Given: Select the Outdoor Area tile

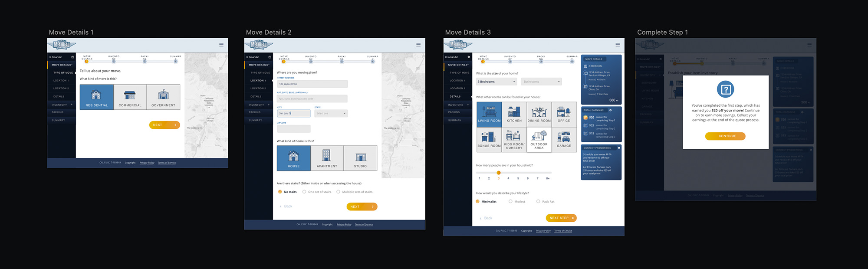Looking at the screenshot, I should coord(539,140).
